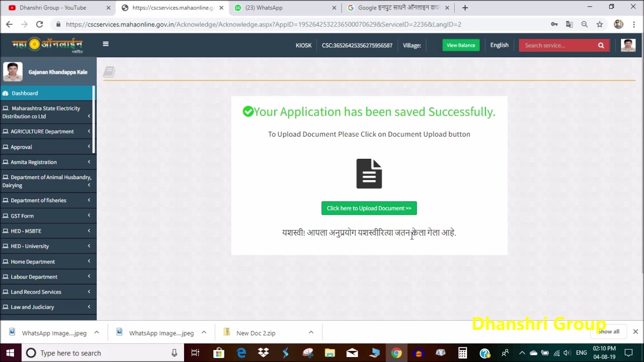Image resolution: width=644 pixels, height=362 pixels.
Task: Bookmark this page with the star icon
Action: coord(599,24)
